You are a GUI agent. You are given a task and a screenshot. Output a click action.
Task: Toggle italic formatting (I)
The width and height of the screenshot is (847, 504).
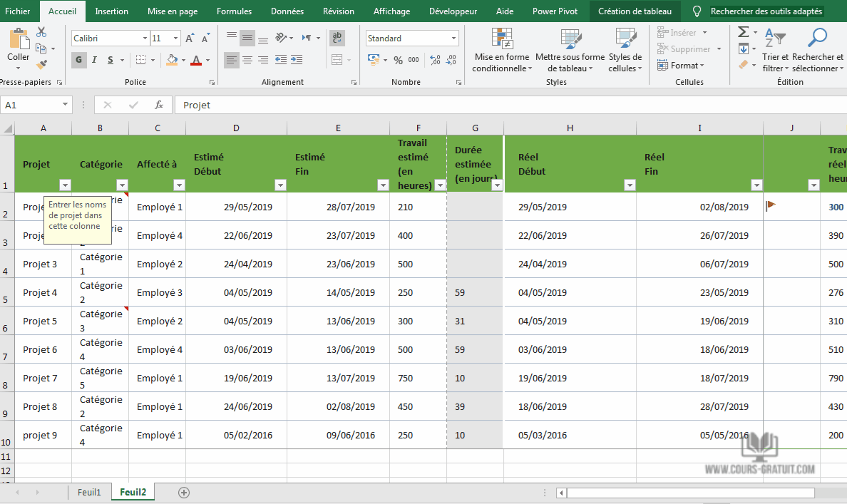coord(94,60)
